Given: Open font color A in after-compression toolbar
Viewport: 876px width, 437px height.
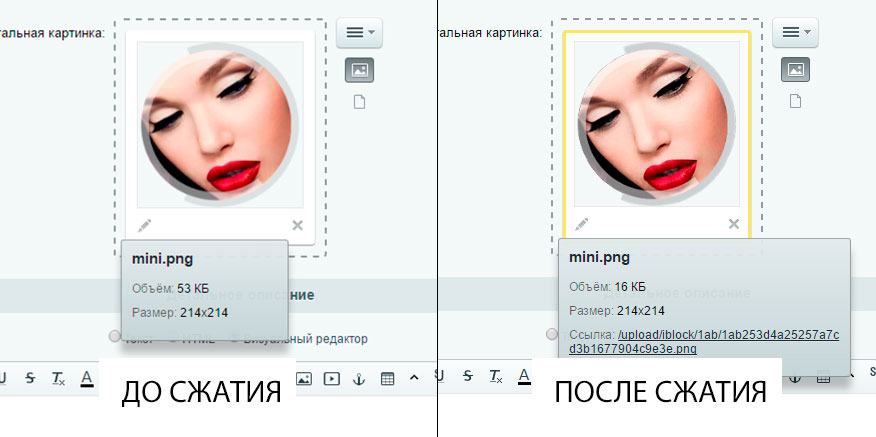Looking at the screenshot, I should (523, 377).
